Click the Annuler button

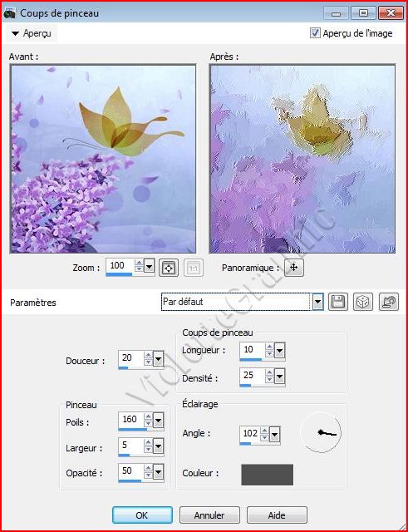(x=209, y=515)
